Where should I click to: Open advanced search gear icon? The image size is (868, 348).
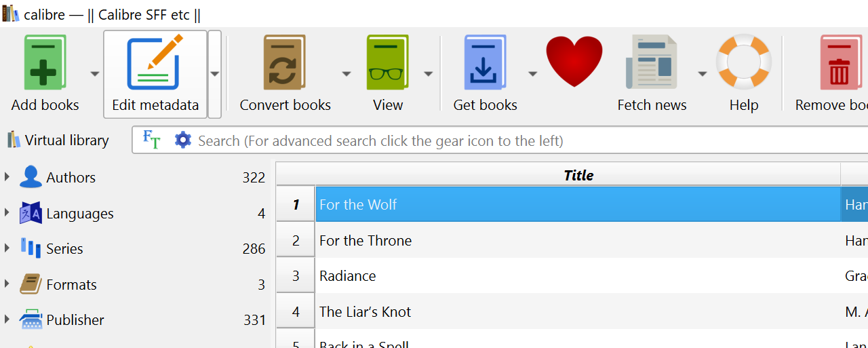[x=183, y=140]
